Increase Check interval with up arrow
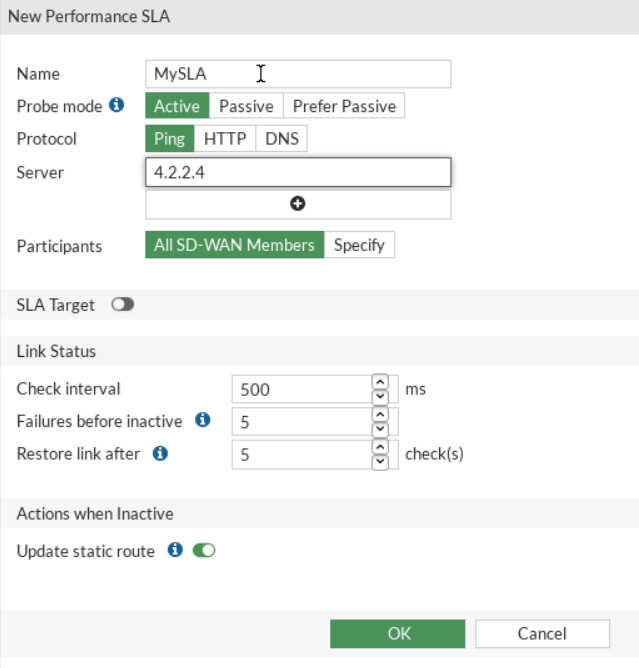The width and height of the screenshot is (639, 668). (x=379, y=382)
